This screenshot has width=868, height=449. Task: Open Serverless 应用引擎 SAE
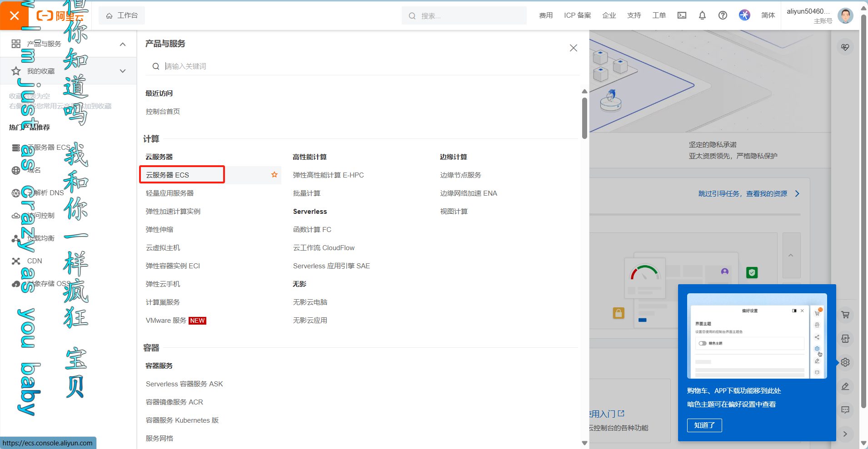coord(331,266)
